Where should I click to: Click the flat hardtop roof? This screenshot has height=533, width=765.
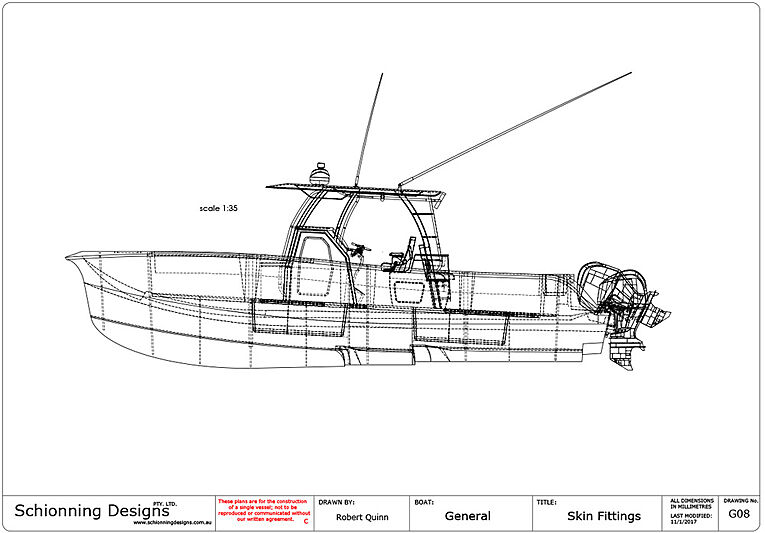[350, 188]
